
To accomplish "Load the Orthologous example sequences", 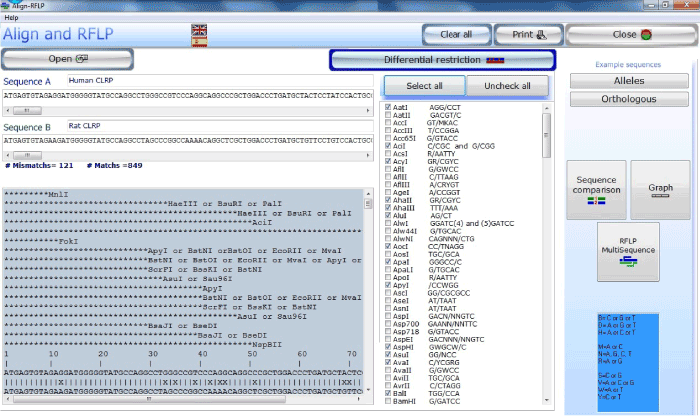I will (x=629, y=99).
